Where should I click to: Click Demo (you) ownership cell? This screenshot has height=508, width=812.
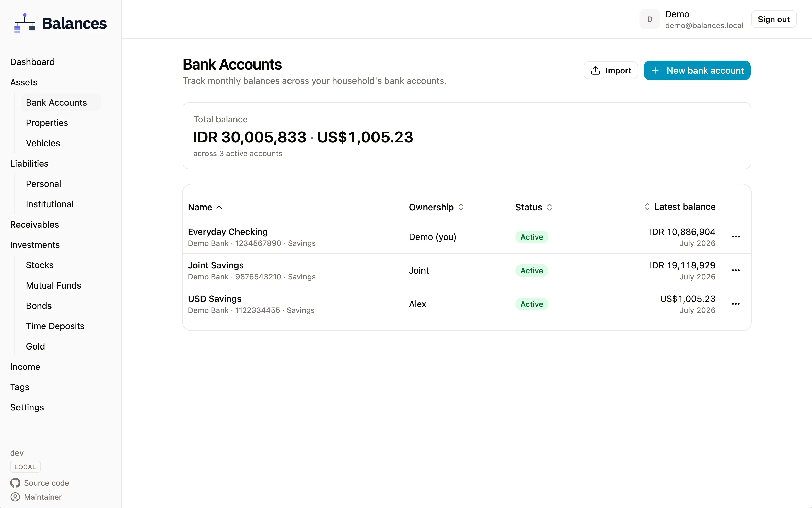[432, 237]
